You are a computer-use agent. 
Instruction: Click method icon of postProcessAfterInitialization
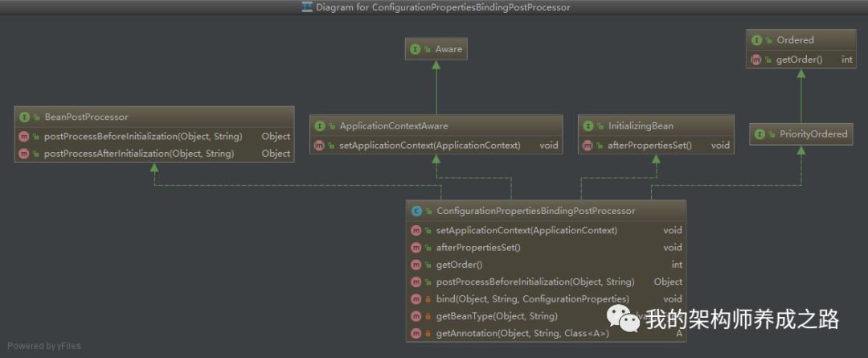coord(24,154)
